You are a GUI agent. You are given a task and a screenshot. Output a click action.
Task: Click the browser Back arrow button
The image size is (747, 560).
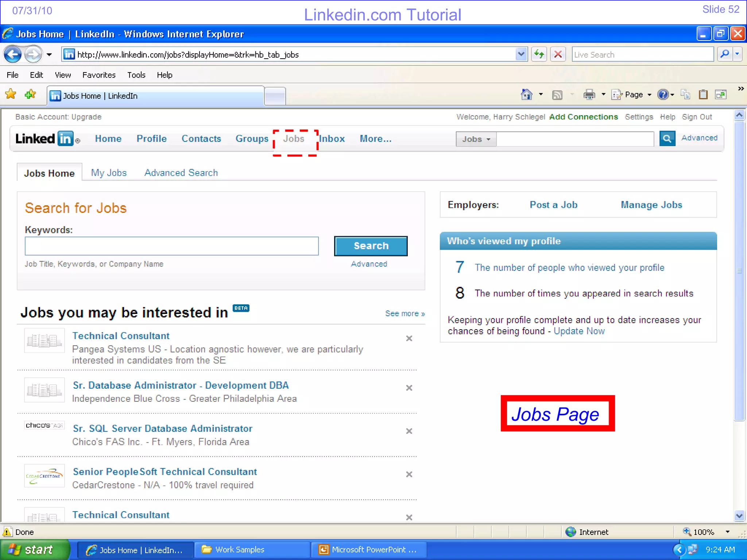click(x=13, y=55)
